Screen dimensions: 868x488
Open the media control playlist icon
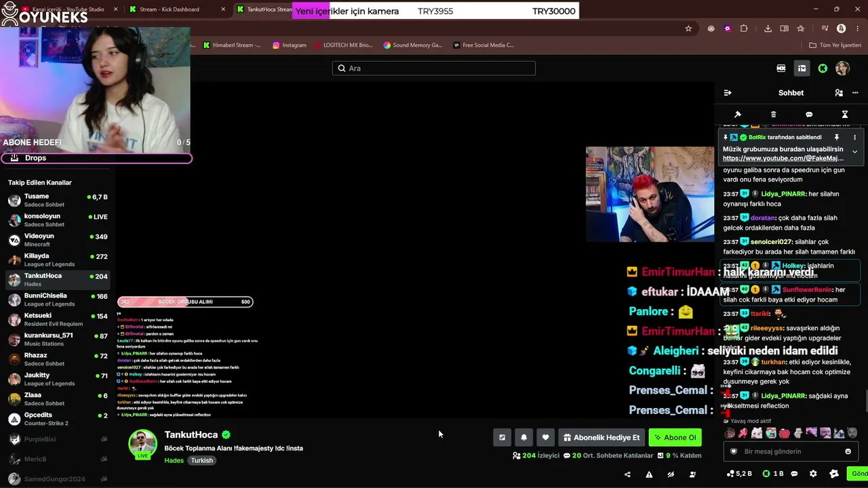point(825,28)
